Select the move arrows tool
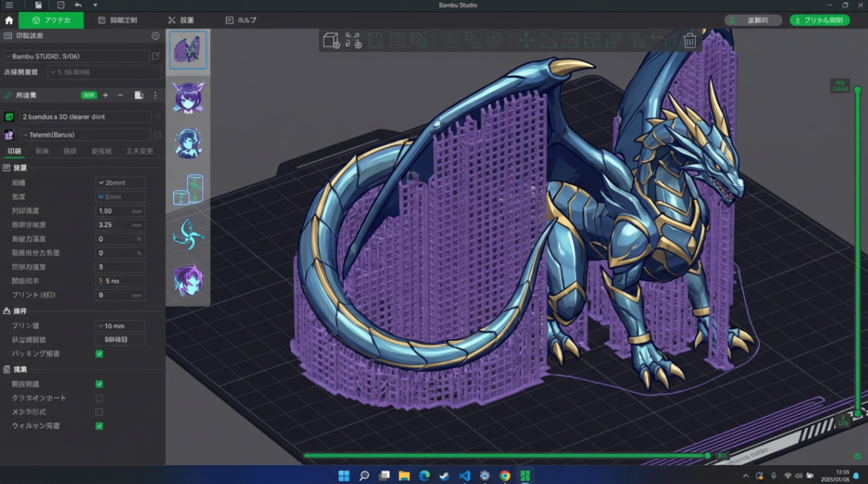This screenshot has width=868, height=484. (x=526, y=41)
